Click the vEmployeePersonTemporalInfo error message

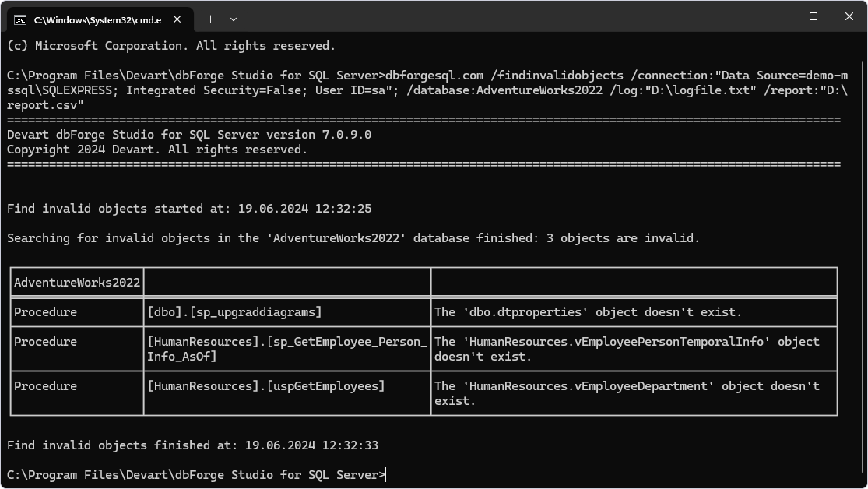pyautogui.click(x=627, y=349)
